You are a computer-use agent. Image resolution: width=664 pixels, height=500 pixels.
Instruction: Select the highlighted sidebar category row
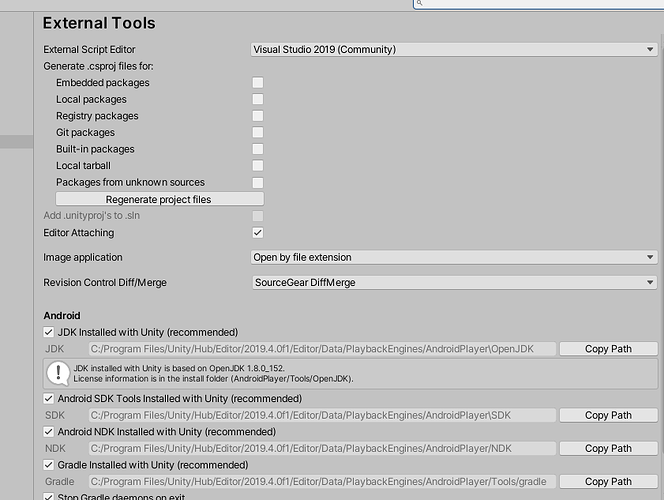(17, 141)
